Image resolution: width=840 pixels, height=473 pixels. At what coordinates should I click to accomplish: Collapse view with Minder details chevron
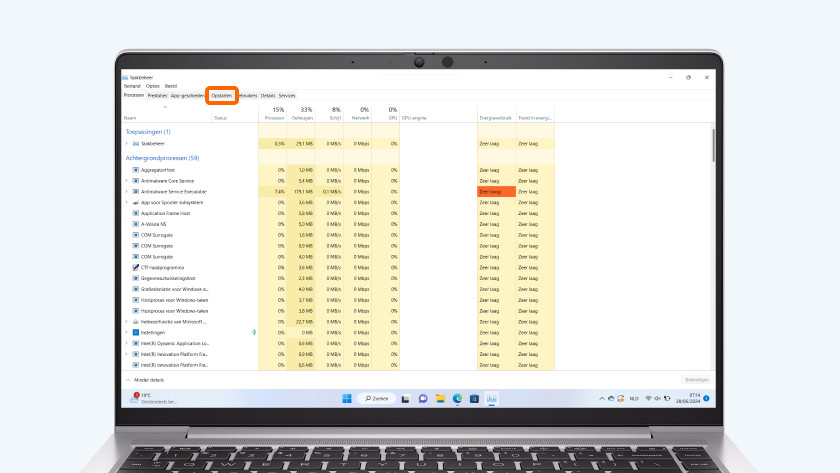(127, 380)
